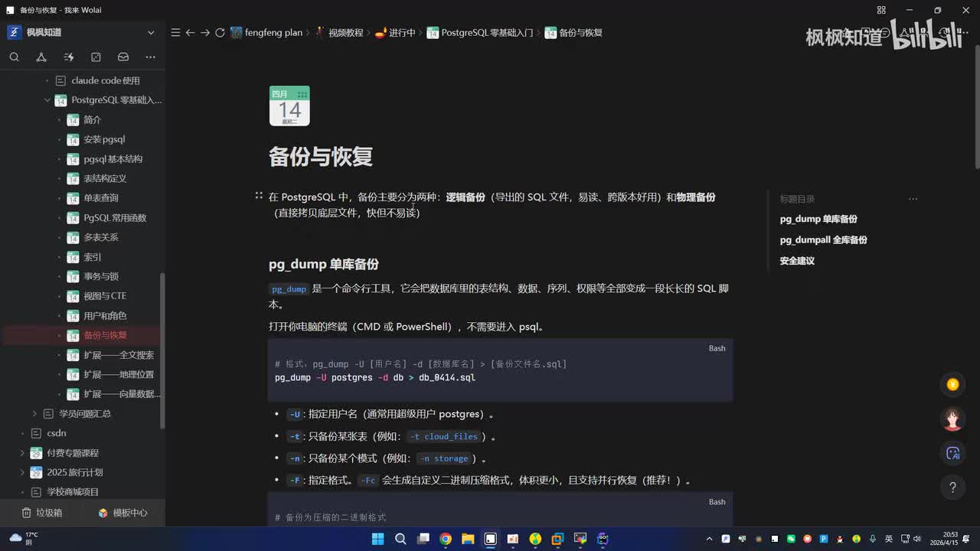Expand the 2025 旅行计划 tree node
The height and width of the screenshot is (551, 980).
tap(22, 472)
